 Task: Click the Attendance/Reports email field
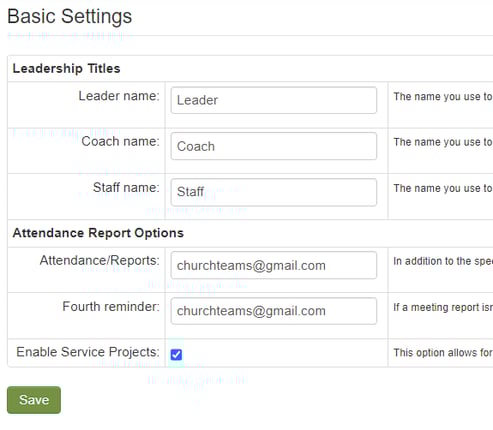[274, 265]
